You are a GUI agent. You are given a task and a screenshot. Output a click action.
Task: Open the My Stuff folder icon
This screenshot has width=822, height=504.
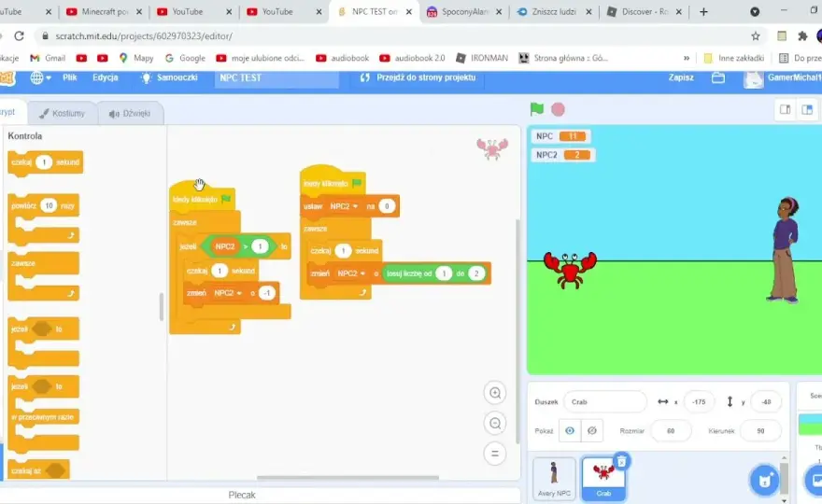click(718, 77)
